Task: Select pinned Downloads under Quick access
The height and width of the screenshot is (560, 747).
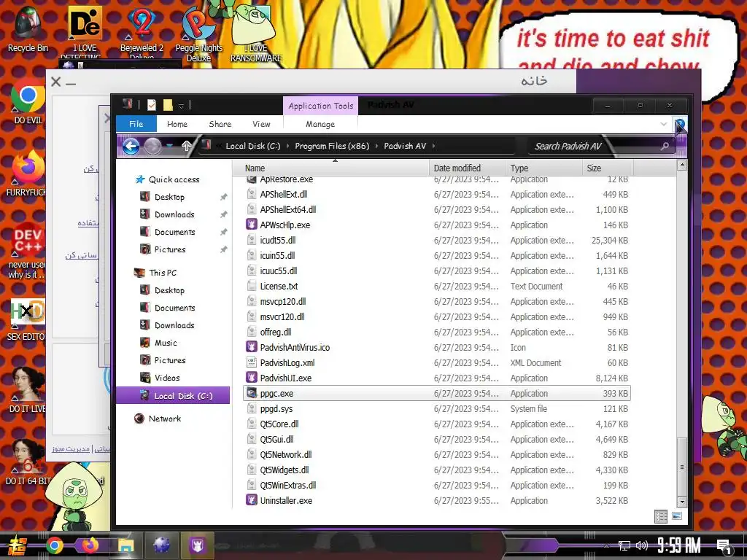Action: pyautogui.click(x=174, y=214)
